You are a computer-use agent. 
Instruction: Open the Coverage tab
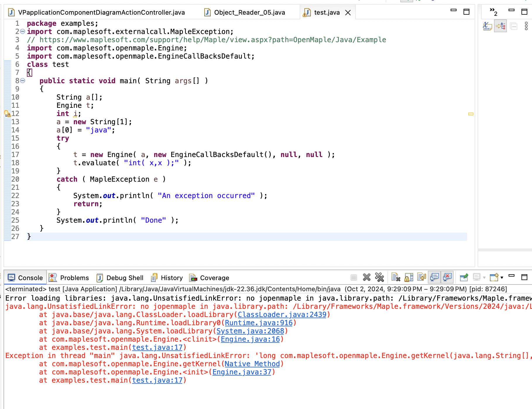pos(209,278)
